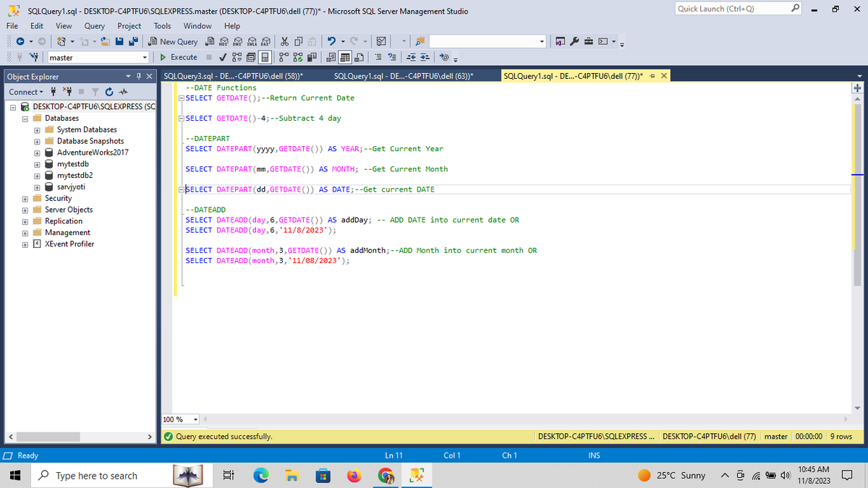Open the File menu
868x488 pixels.
[x=12, y=26]
